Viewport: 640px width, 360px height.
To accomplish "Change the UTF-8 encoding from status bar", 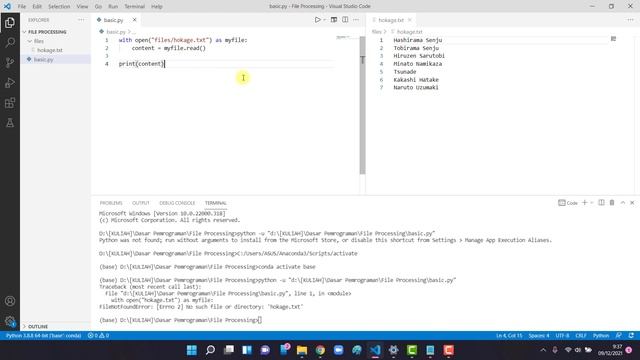I will [x=562, y=336].
